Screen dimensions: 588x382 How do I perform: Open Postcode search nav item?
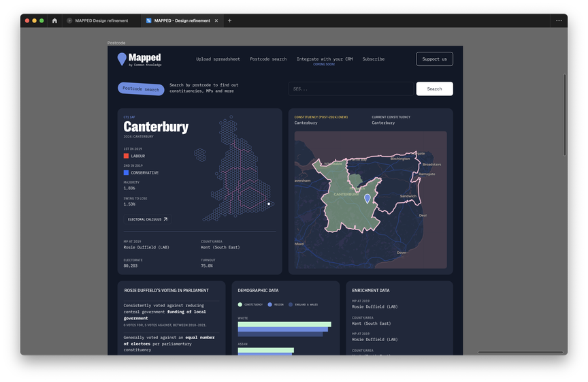point(268,59)
